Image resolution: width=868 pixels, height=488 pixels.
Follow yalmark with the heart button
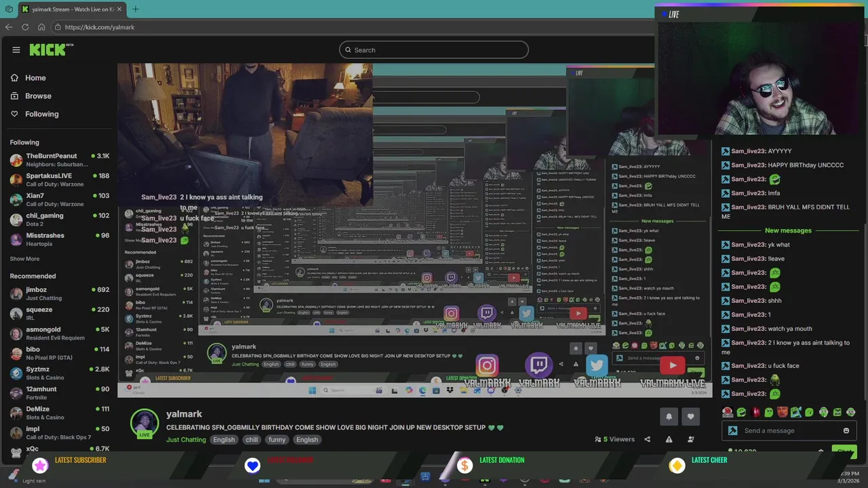pyautogui.click(x=690, y=417)
